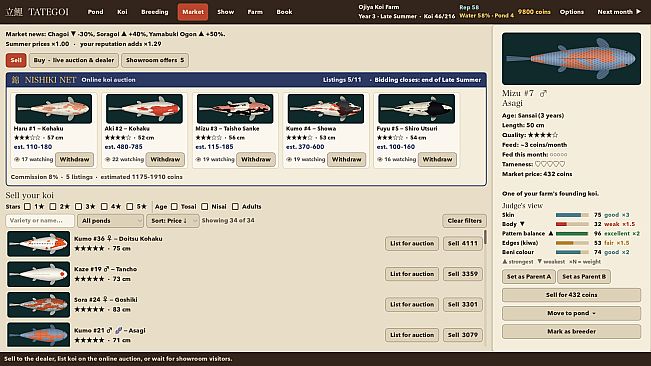Open the Sort: Price dropdown
The image size is (651, 366).
(173, 221)
